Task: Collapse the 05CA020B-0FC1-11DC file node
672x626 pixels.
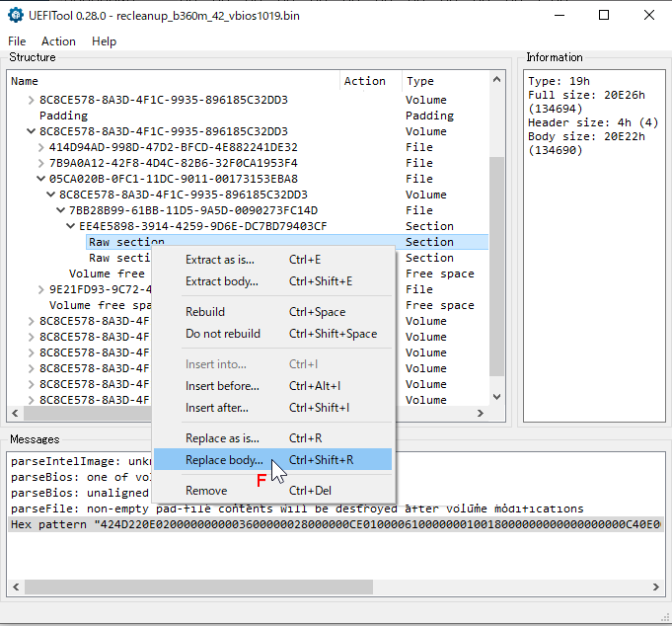Action: point(41,179)
